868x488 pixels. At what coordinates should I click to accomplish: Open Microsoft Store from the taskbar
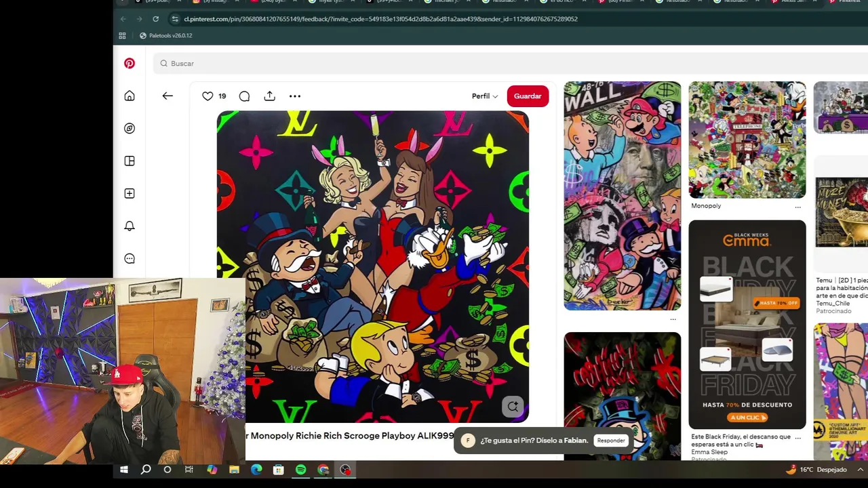pyautogui.click(x=278, y=470)
